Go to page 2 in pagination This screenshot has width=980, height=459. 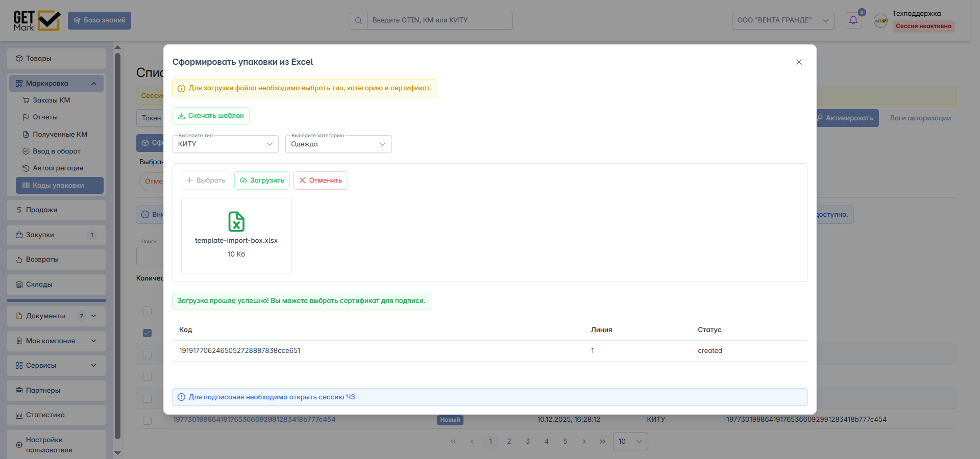pos(509,442)
